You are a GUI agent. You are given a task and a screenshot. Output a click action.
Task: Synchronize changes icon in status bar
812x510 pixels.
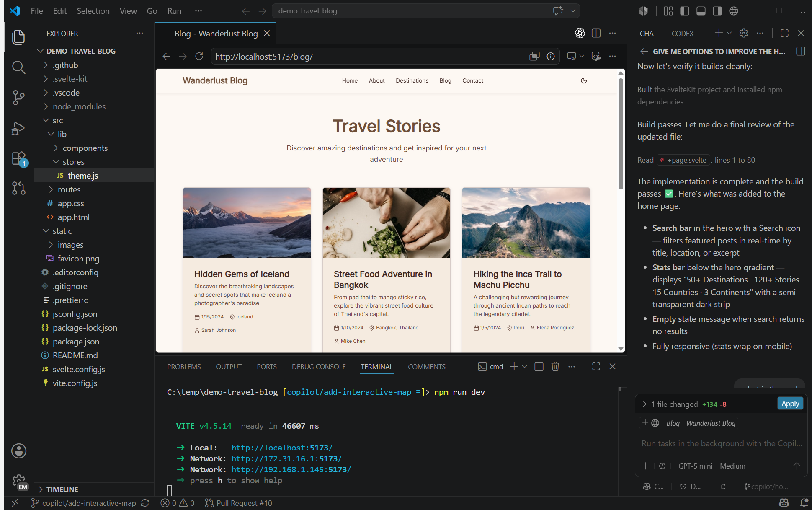pyautogui.click(x=145, y=503)
